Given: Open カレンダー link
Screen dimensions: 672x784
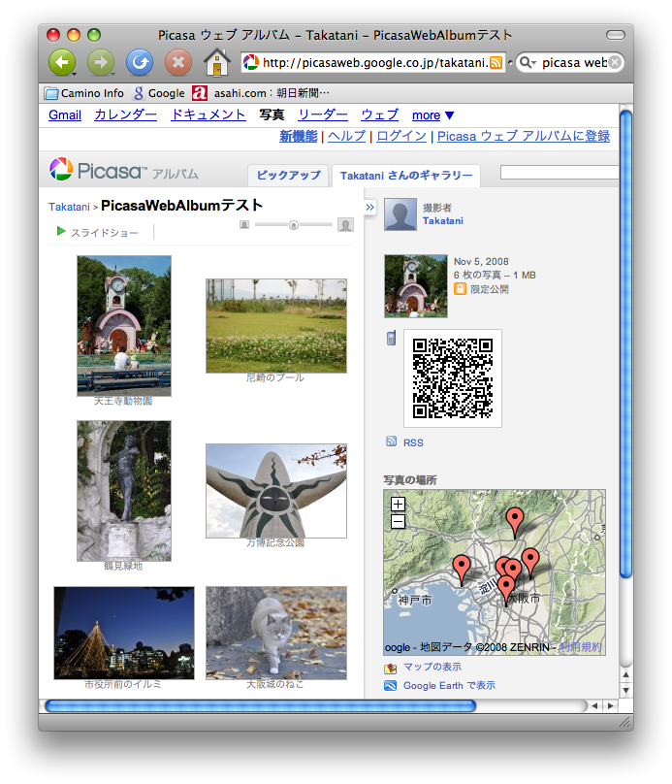Looking at the screenshot, I should click(125, 115).
